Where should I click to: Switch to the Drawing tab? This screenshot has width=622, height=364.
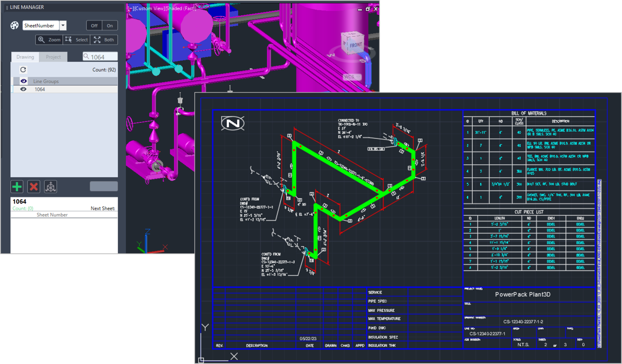[x=25, y=57]
